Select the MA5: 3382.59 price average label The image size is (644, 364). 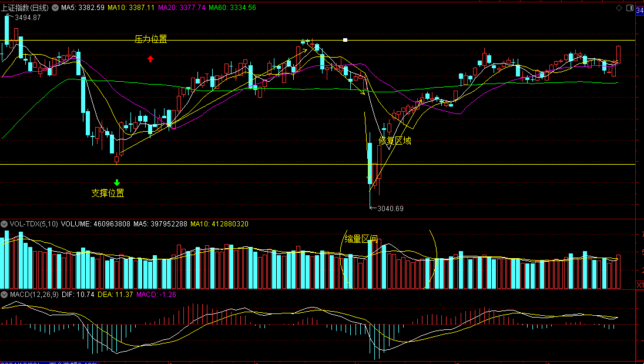[82, 8]
